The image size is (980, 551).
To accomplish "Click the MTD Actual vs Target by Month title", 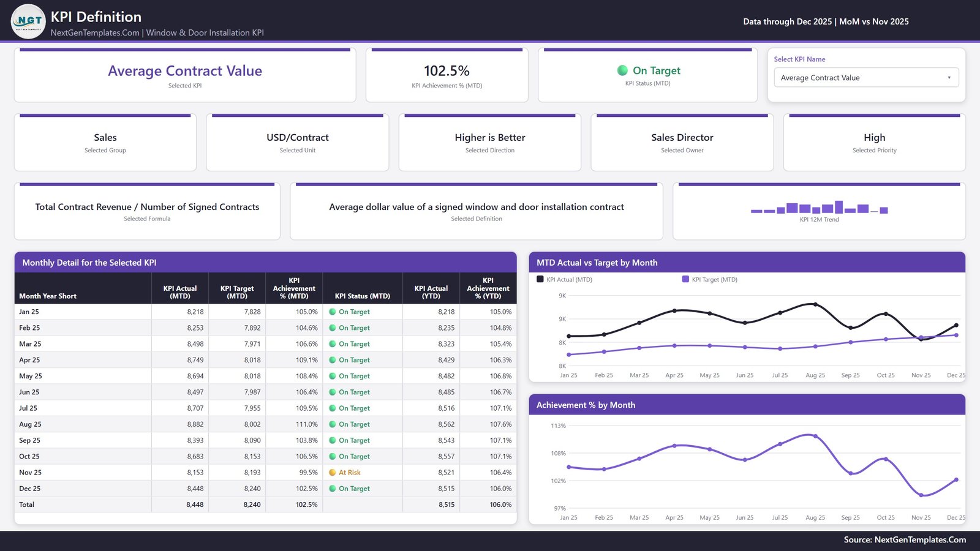I will 597,263.
